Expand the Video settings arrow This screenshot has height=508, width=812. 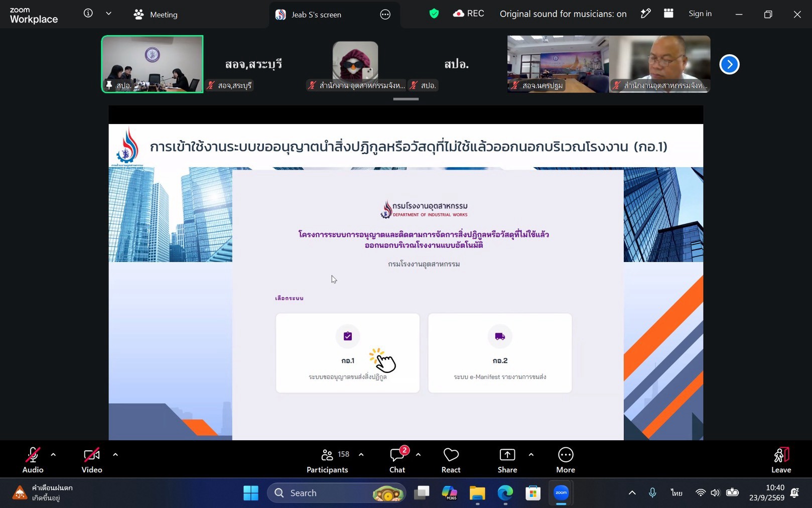115,455
